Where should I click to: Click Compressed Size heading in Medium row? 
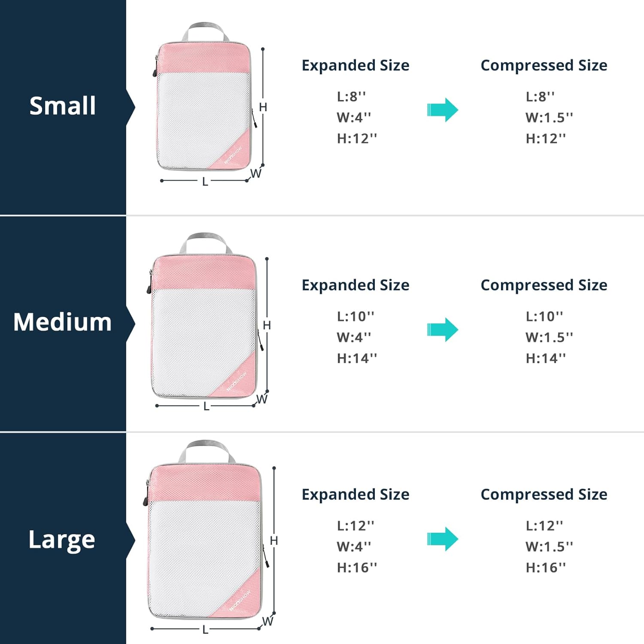tap(544, 285)
